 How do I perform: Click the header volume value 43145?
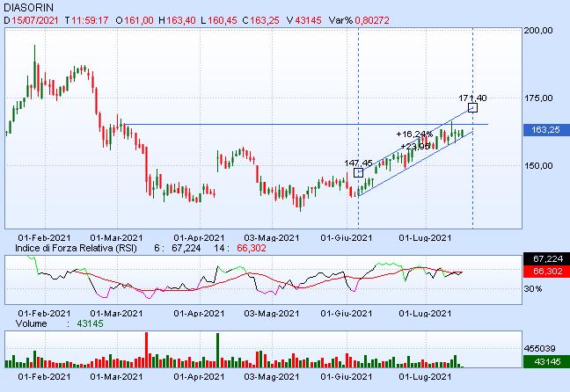click(x=308, y=20)
